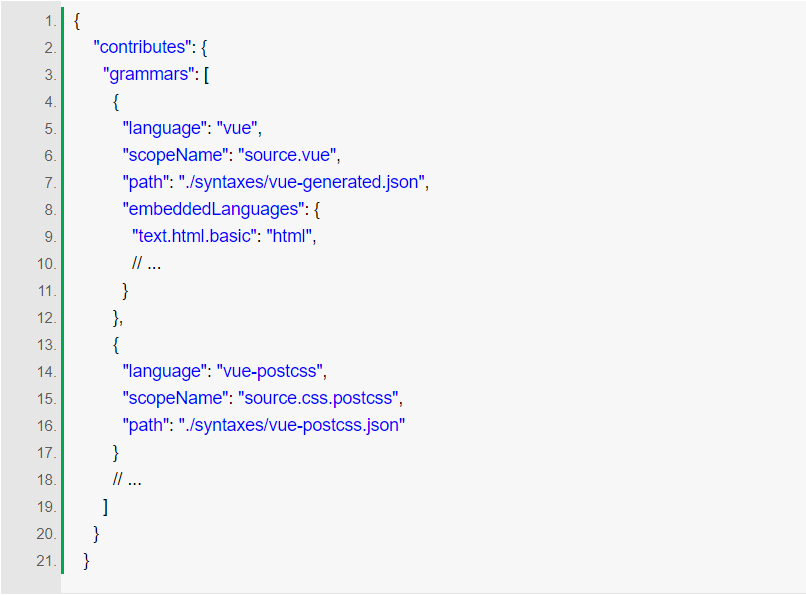Click the comment on line 10

[x=146, y=264]
